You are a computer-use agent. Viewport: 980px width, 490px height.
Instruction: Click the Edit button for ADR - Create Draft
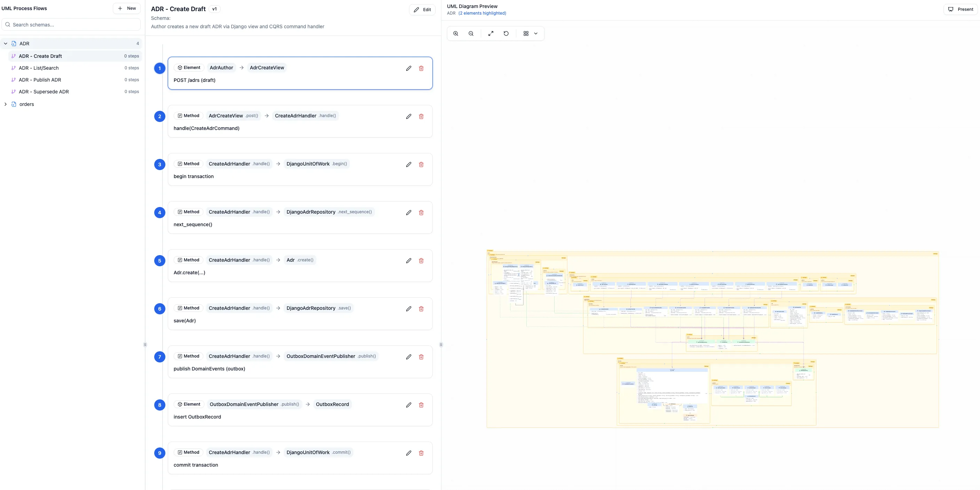coord(422,9)
